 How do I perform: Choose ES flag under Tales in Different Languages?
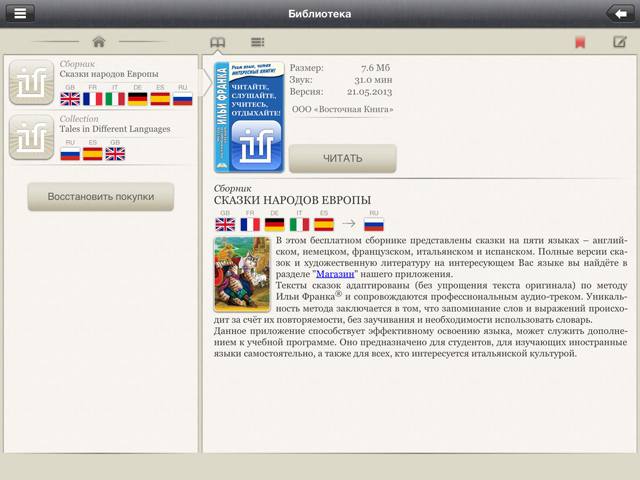[x=93, y=154]
